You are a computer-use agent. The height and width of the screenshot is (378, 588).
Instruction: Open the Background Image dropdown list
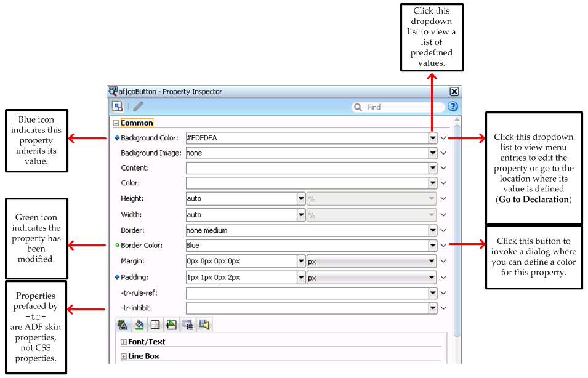[433, 153]
